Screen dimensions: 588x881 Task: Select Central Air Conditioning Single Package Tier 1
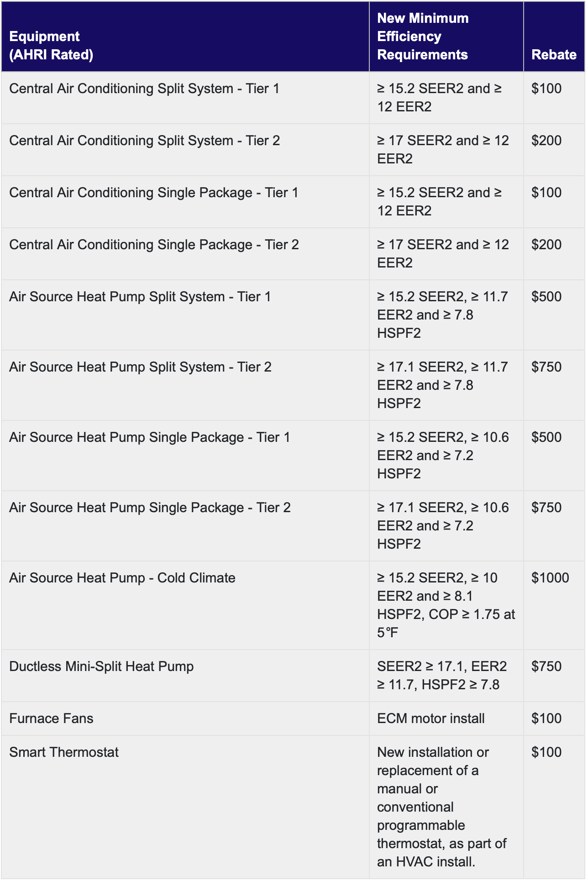pyautogui.click(x=154, y=193)
